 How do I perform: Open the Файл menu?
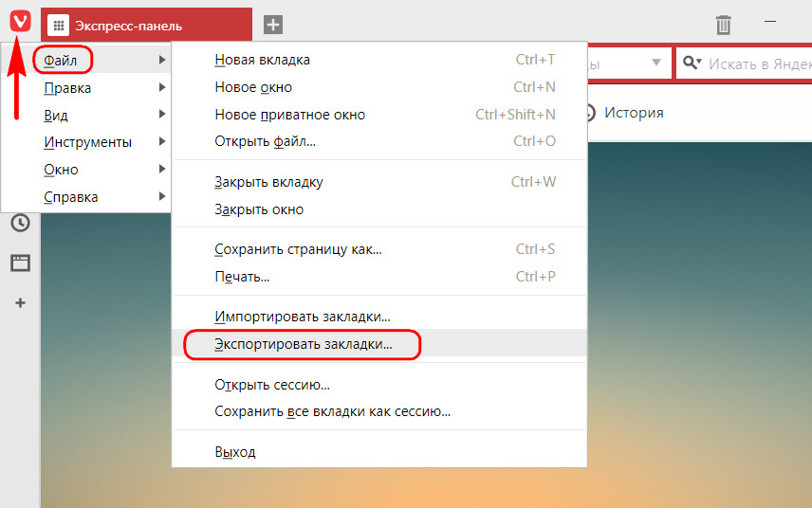tap(86, 60)
